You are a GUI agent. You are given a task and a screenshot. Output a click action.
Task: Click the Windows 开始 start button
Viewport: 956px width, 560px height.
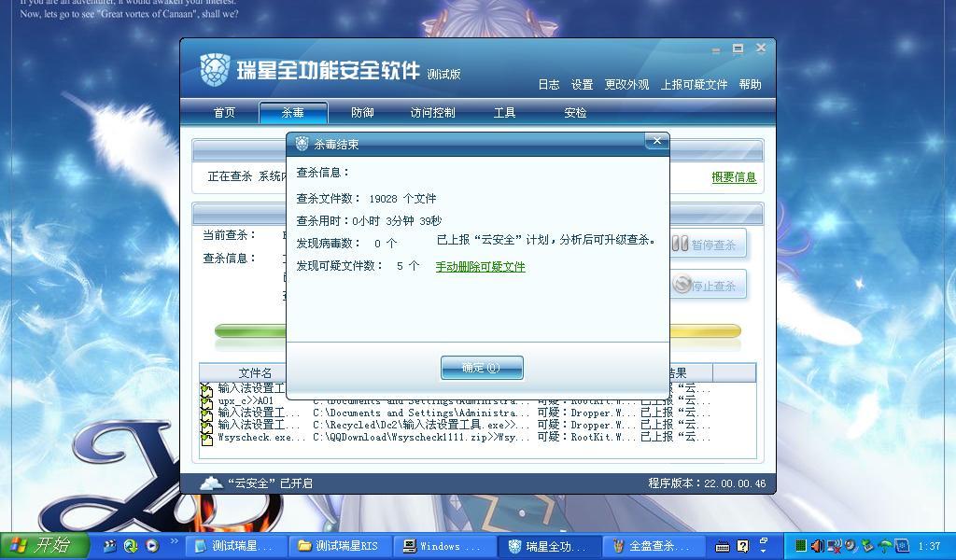coord(45,545)
